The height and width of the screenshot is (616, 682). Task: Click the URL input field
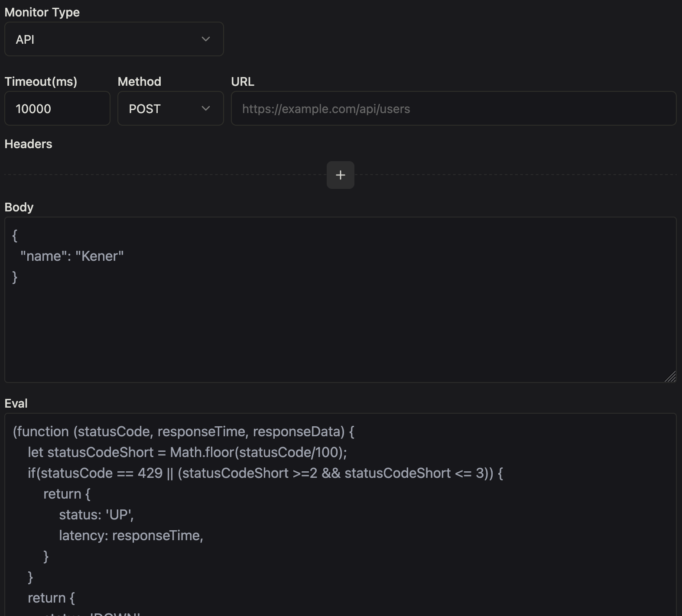tap(454, 108)
